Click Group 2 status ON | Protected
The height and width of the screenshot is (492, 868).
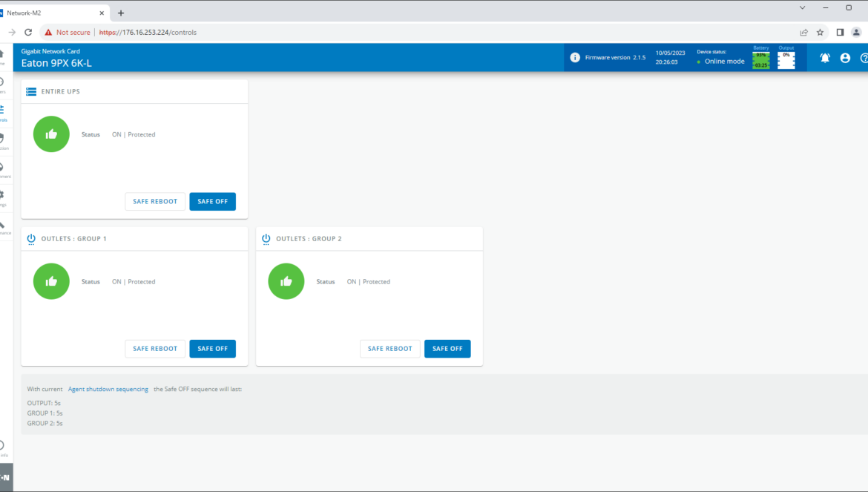pos(368,282)
